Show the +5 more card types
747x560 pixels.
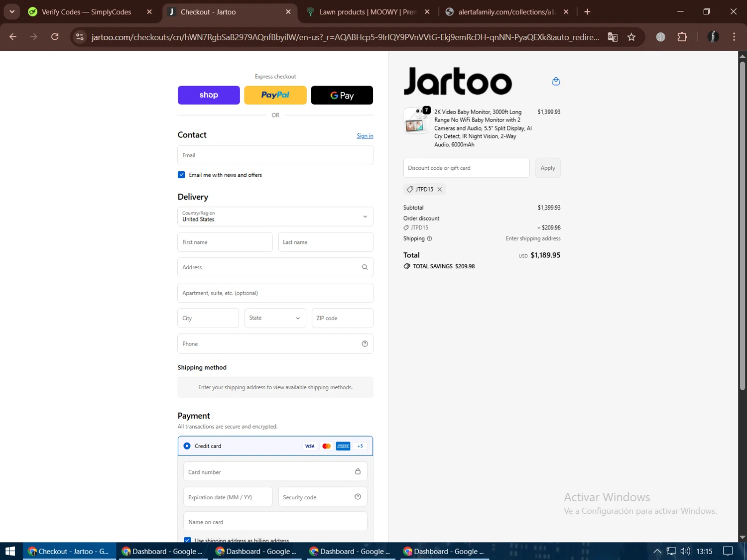(x=360, y=446)
